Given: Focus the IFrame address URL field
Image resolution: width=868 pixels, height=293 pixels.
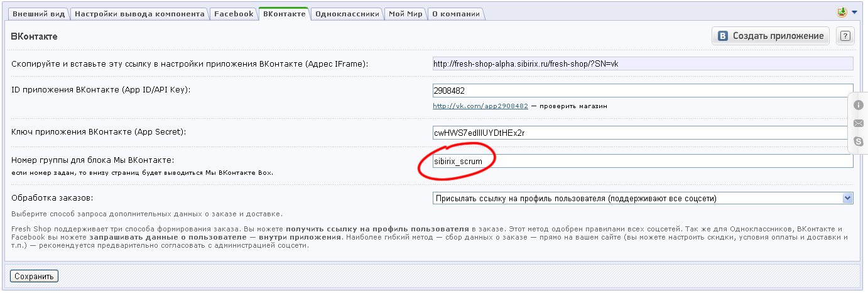Looking at the screenshot, I should [x=643, y=64].
